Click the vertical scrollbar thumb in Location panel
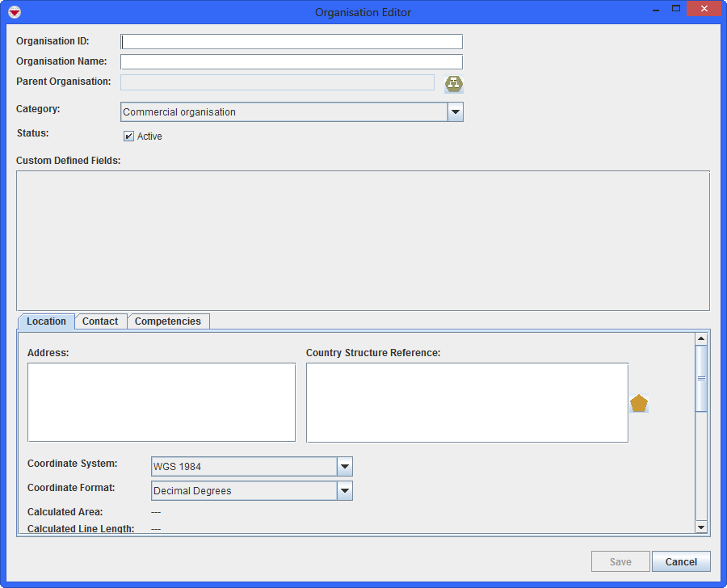The width and height of the screenshot is (727, 588). tap(701, 378)
